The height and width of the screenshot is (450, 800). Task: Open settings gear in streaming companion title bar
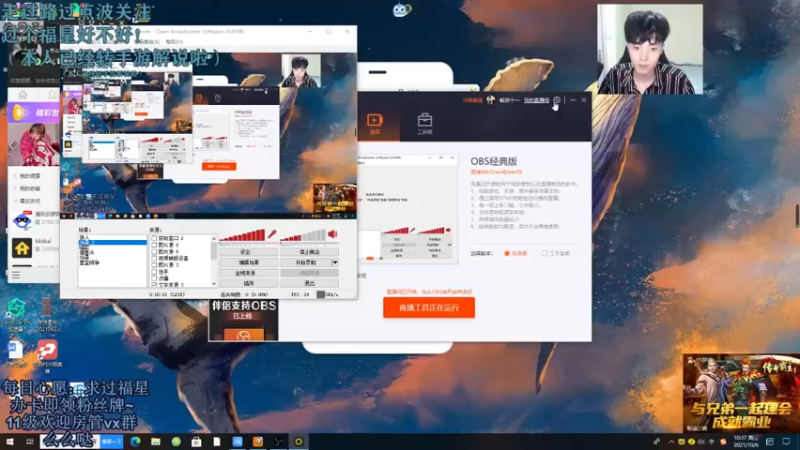point(557,100)
